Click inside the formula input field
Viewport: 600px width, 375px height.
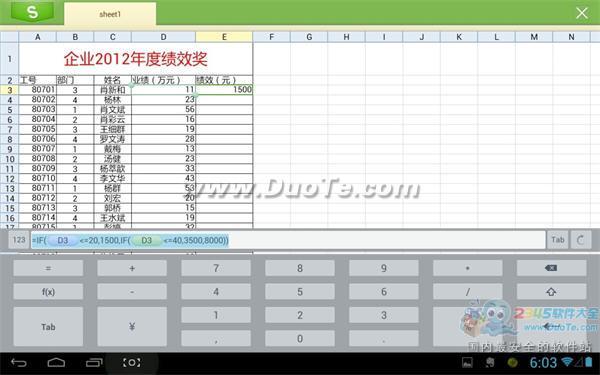(288, 240)
